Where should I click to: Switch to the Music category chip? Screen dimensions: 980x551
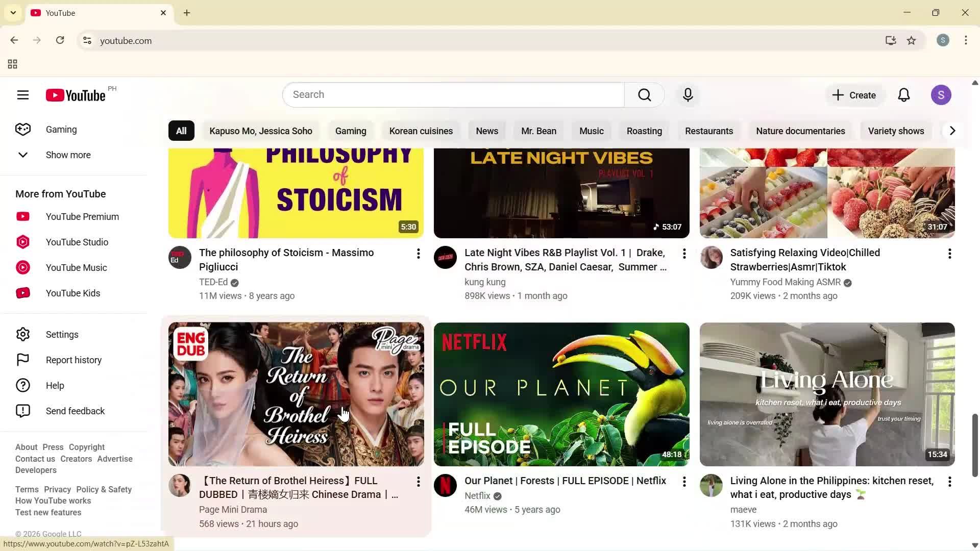(591, 131)
